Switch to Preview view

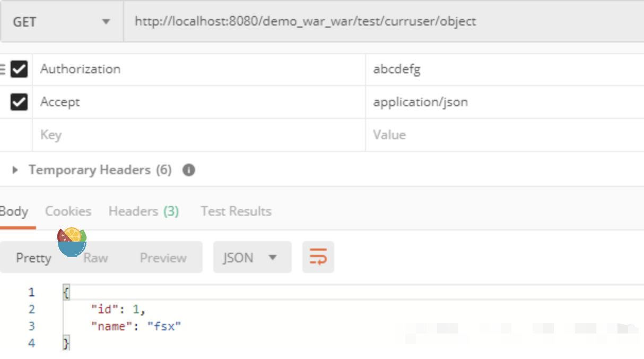(163, 258)
